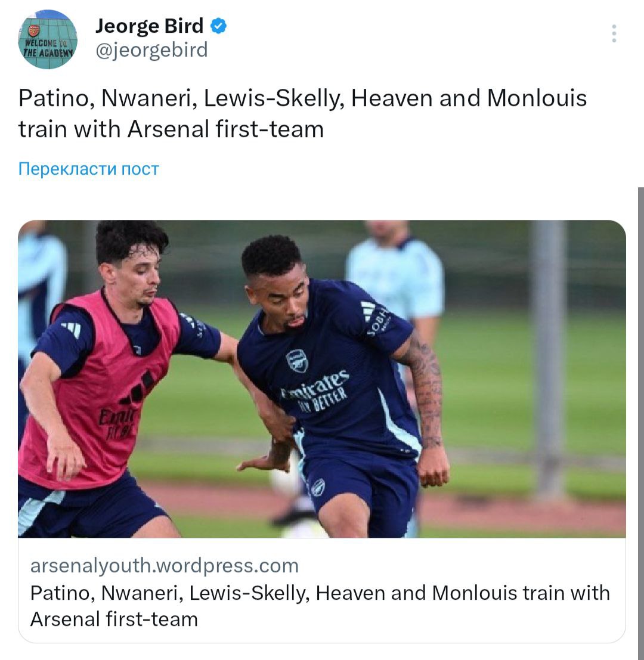
Task: Open the arsenalyouth.wordpress.com domain link
Action: [164, 565]
